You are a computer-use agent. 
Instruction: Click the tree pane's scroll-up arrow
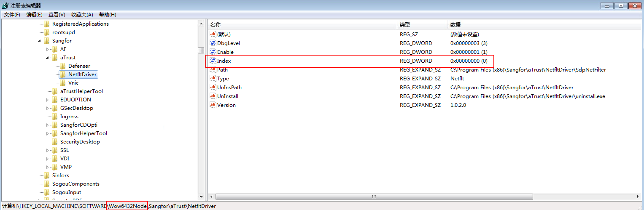click(x=201, y=24)
